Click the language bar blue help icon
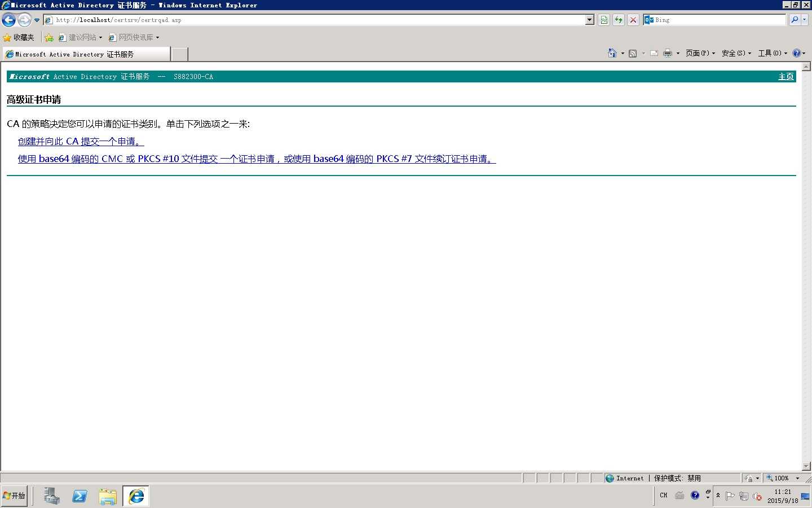Screen dimensions: 812x508 695,496
